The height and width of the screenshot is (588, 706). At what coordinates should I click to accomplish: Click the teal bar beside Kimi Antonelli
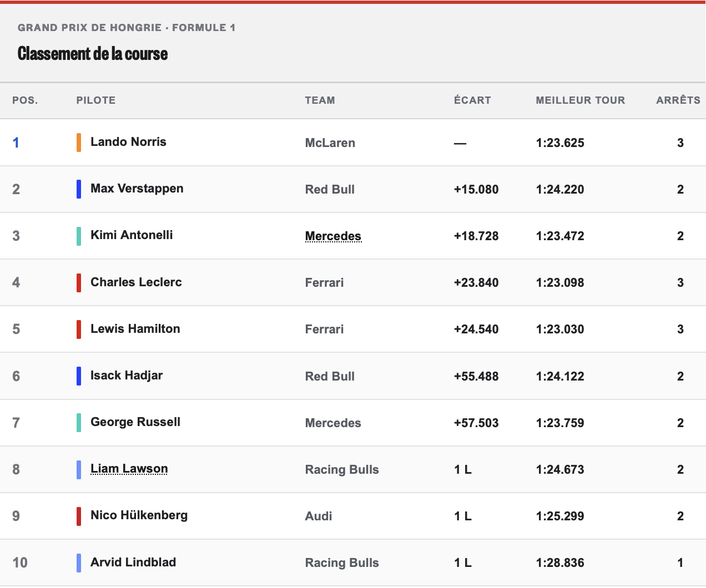79,236
